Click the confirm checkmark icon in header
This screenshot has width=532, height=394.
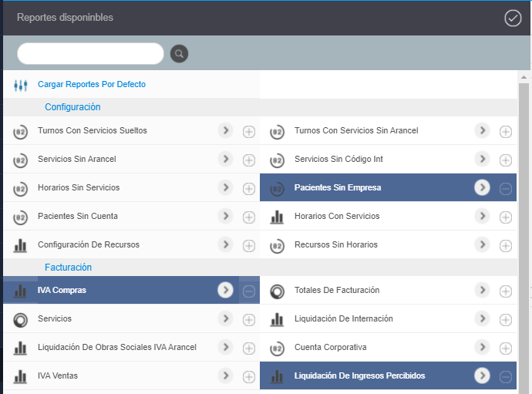(513, 18)
